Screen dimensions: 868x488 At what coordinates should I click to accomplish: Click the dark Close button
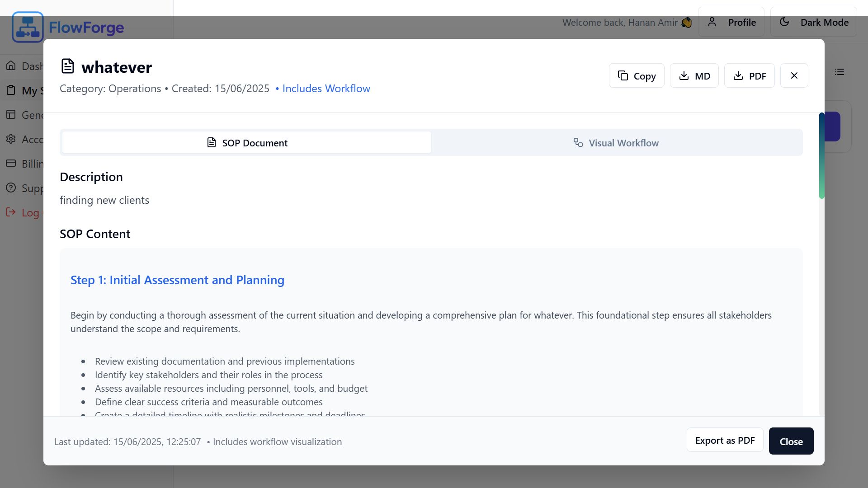(x=791, y=441)
